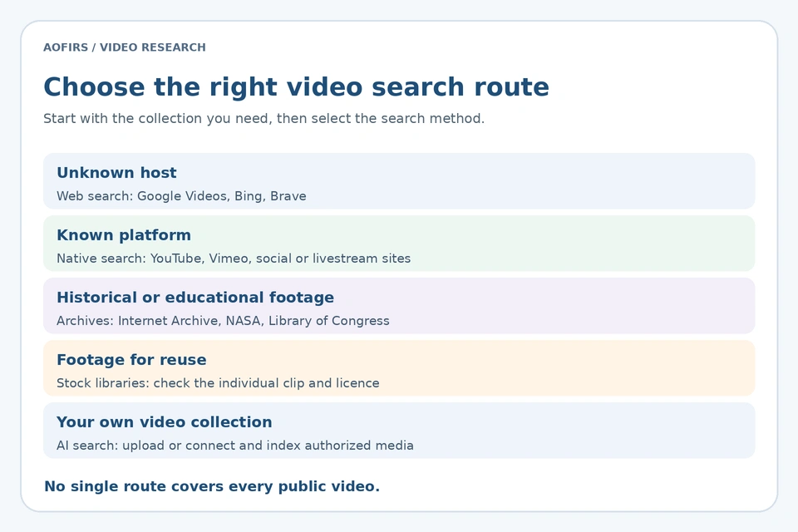798x532 pixels.
Task: Click the heading Choose the right video search route
Action: [296, 87]
